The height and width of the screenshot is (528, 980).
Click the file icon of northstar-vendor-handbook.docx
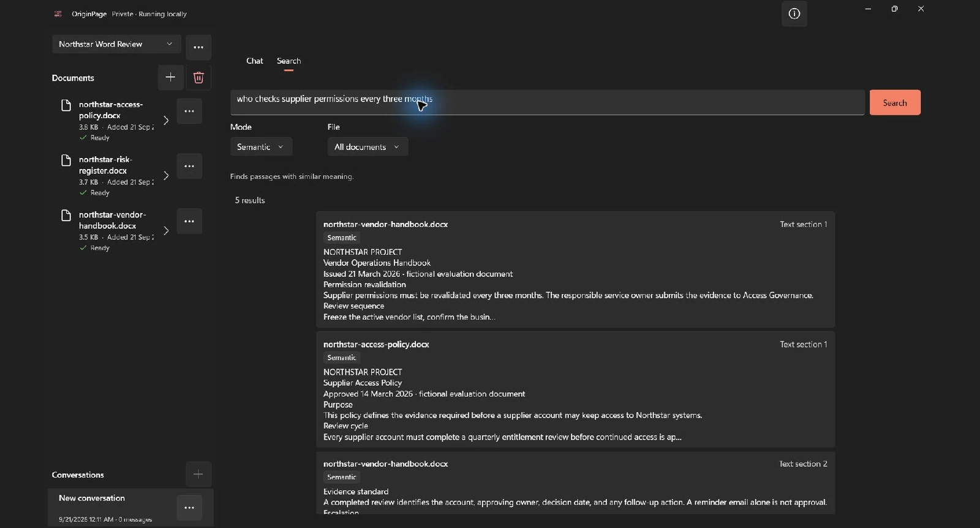coord(66,216)
